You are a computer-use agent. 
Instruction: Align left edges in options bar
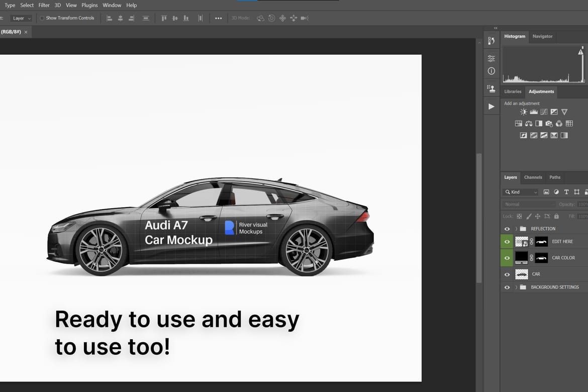[109, 18]
